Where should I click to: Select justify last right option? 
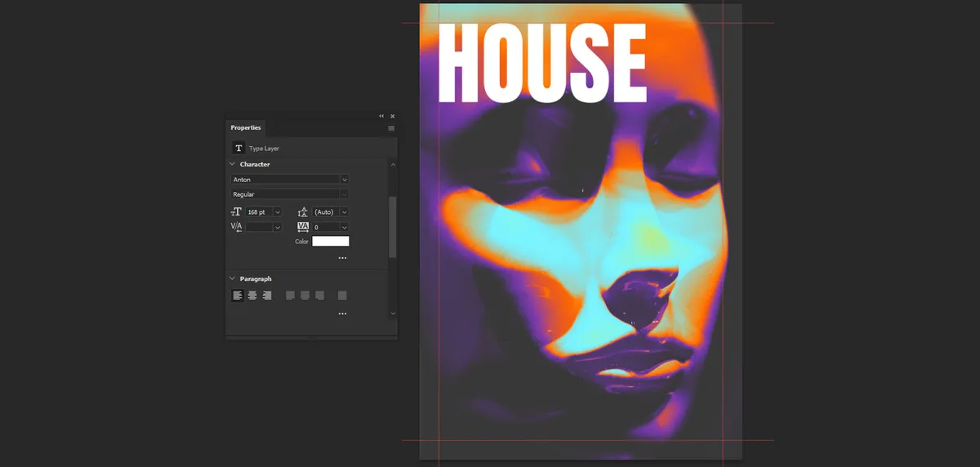click(319, 296)
